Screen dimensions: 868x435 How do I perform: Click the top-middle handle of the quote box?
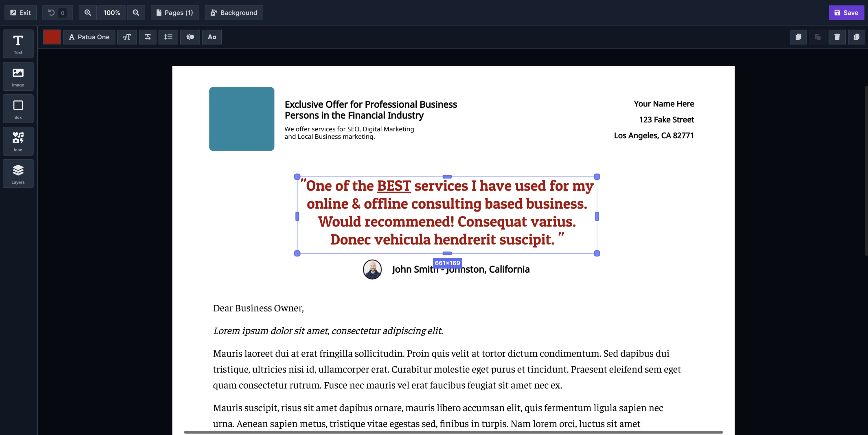[447, 177]
